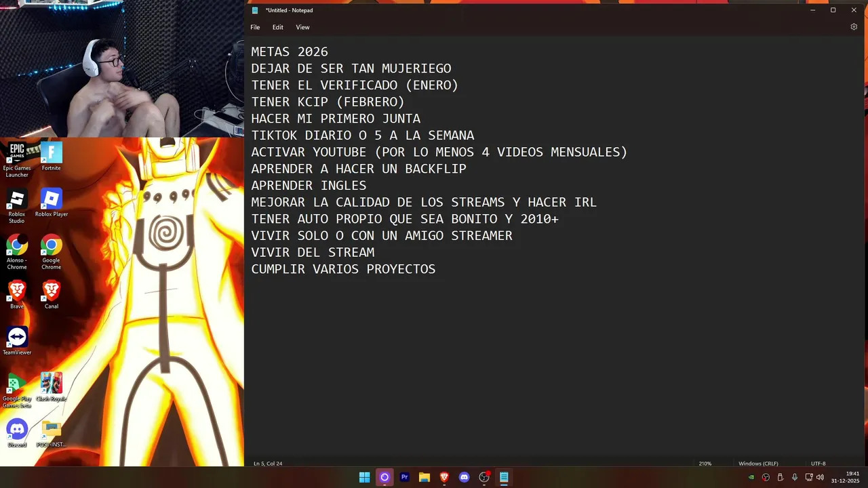Open the Notepad Edit menu
The height and width of the screenshot is (488, 868).
278,27
